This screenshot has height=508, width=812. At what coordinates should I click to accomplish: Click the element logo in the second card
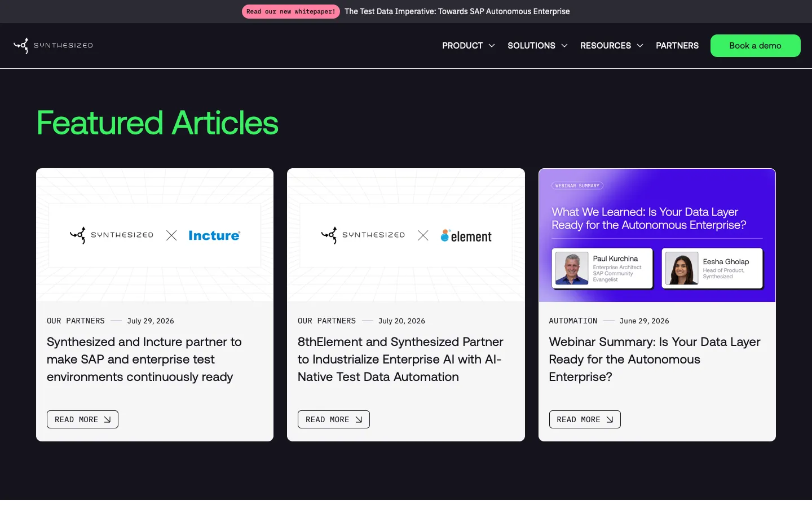[x=466, y=236]
